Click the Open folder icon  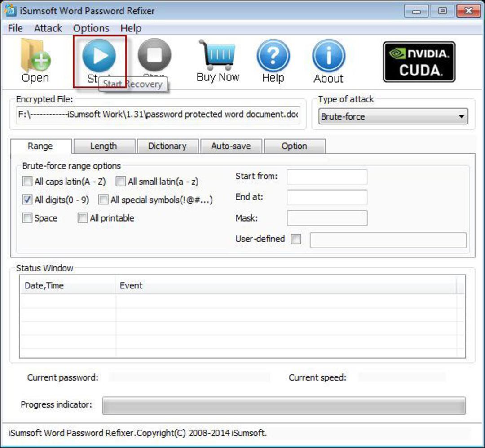[x=35, y=55]
